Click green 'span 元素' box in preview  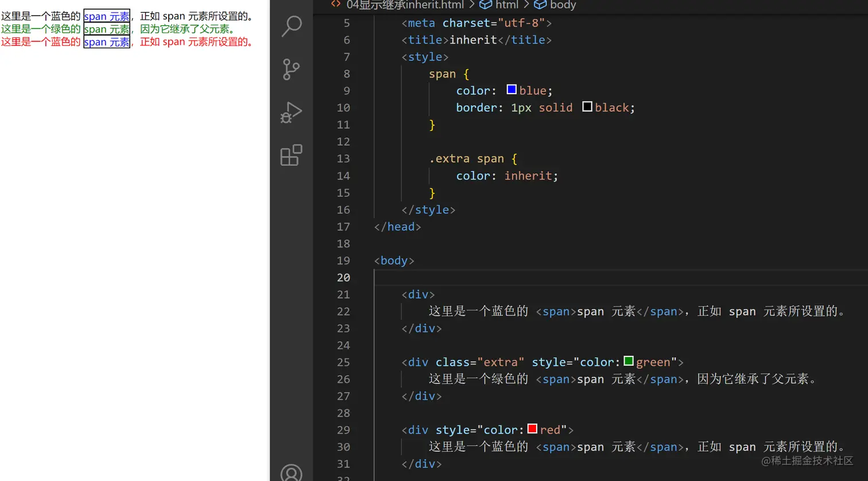(x=107, y=29)
